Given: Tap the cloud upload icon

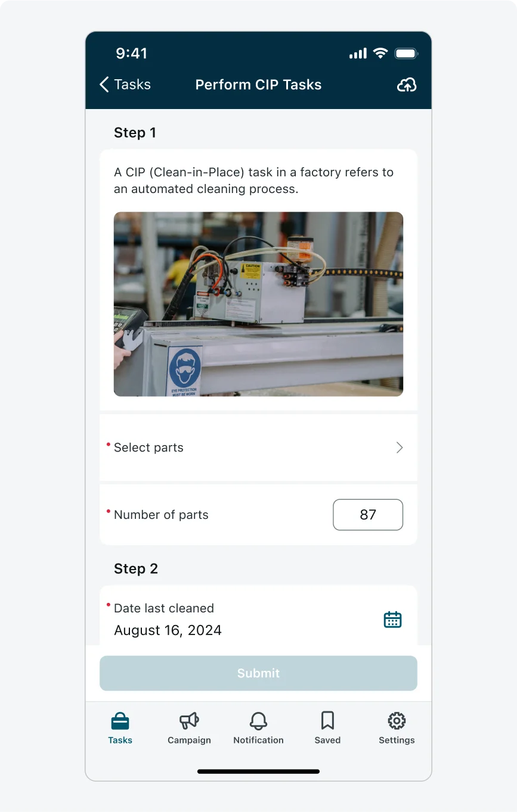Looking at the screenshot, I should point(406,85).
